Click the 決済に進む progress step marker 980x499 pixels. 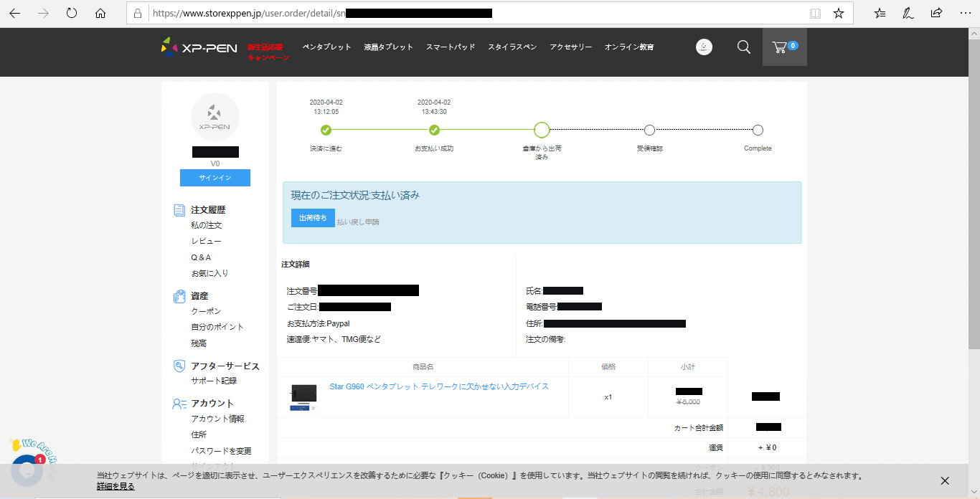click(326, 130)
